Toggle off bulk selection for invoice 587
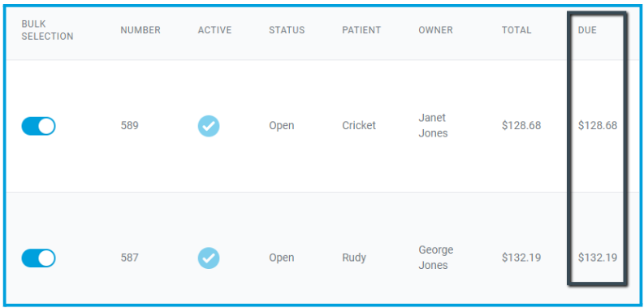The width and height of the screenshot is (644, 308). pos(39,258)
